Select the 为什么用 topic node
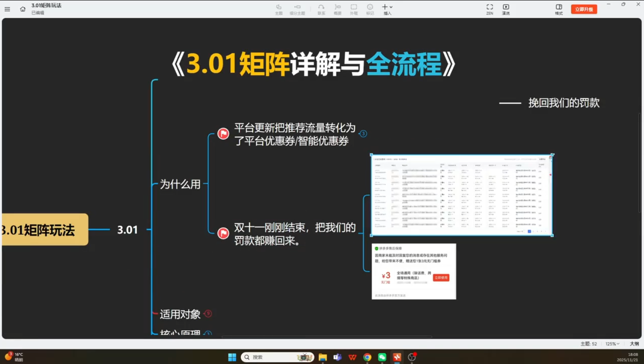The height and width of the screenshot is (364, 644). (180, 184)
